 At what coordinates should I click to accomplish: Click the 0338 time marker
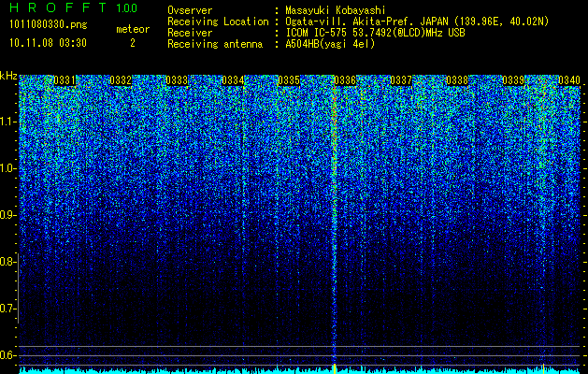tap(457, 80)
